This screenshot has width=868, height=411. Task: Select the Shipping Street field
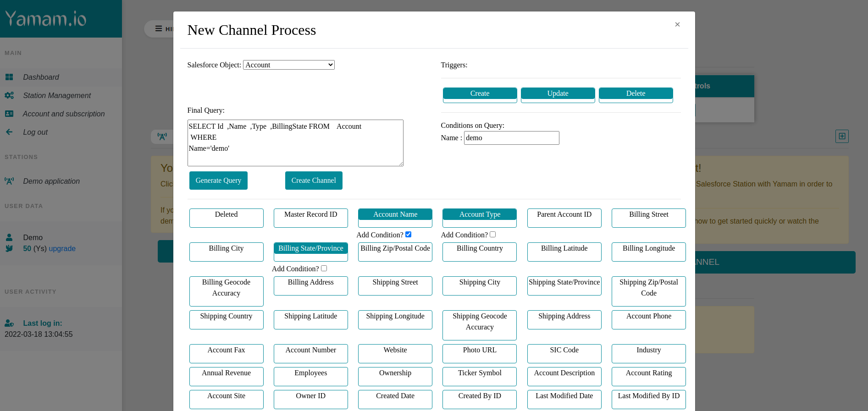point(395,285)
